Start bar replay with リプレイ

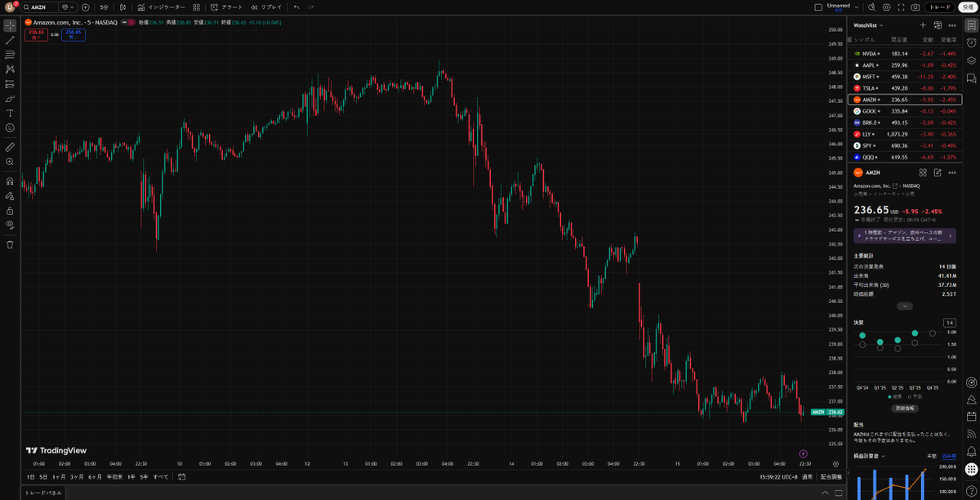point(266,7)
